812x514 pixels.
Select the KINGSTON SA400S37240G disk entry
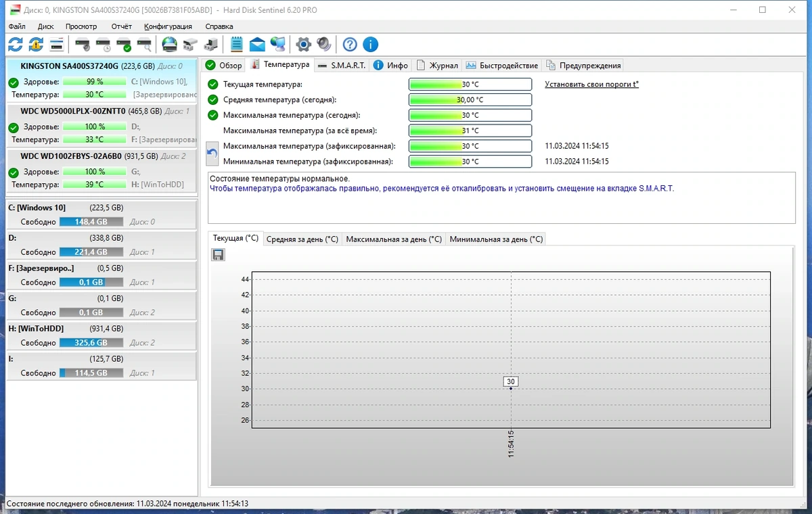click(101, 80)
